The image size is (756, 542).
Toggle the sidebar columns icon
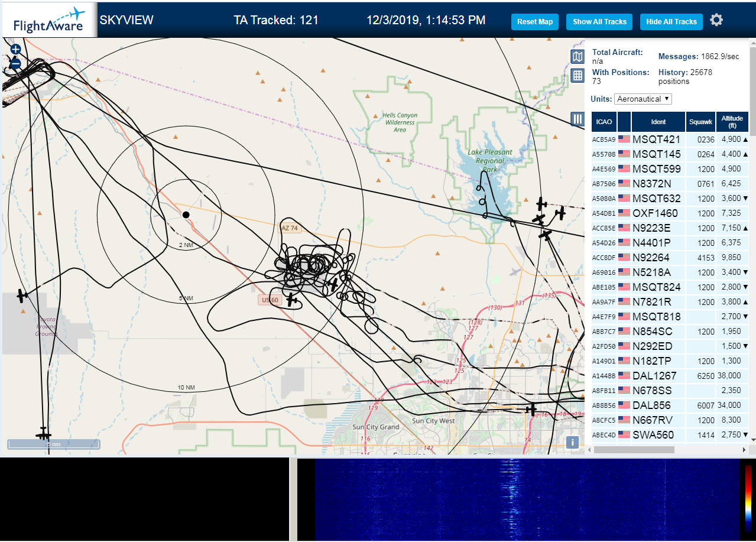click(577, 119)
